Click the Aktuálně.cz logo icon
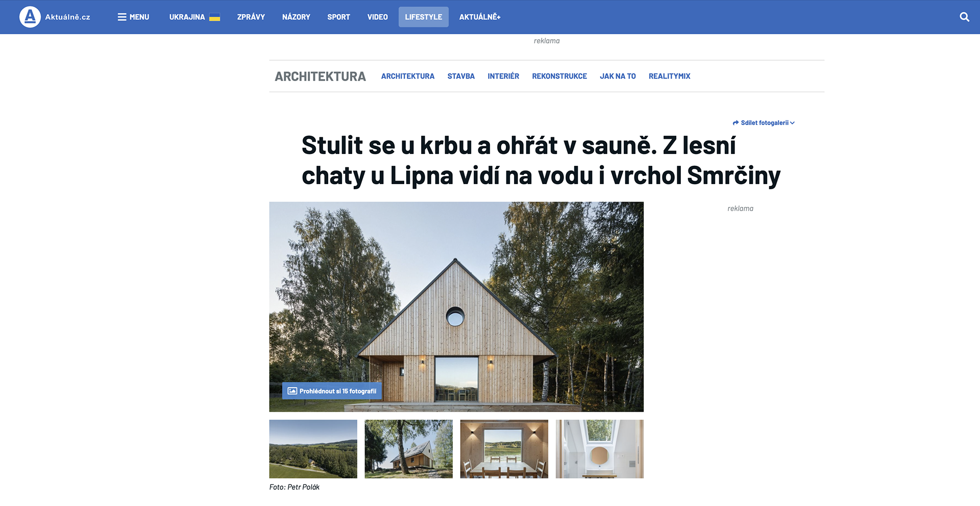This screenshot has height=506, width=980. click(x=30, y=17)
